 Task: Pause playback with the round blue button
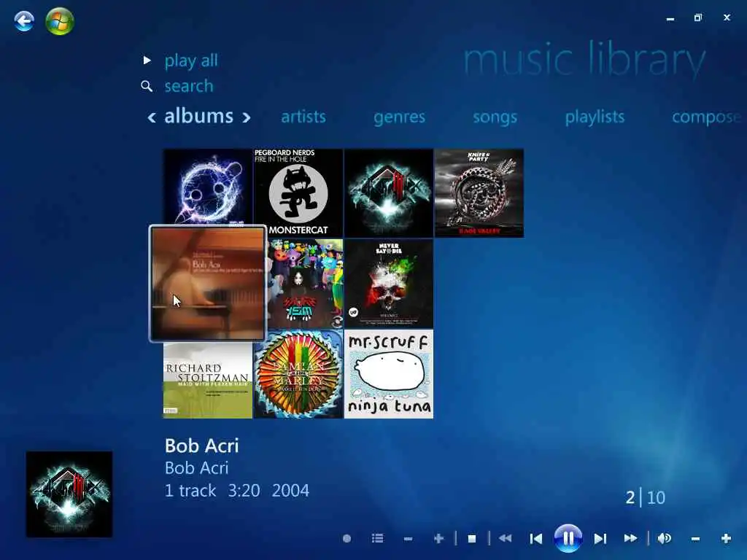568,538
